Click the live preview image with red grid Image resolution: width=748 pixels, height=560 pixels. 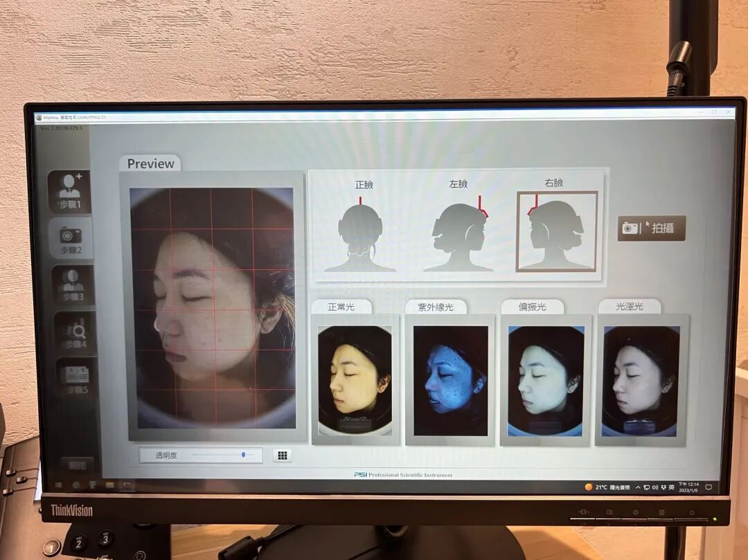click(x=213, y=308)
